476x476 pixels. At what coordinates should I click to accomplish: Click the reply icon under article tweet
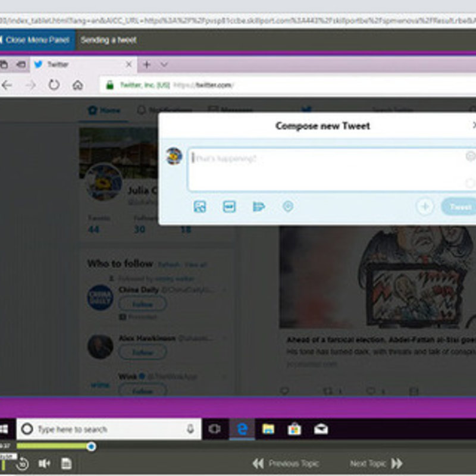(284, 391)
